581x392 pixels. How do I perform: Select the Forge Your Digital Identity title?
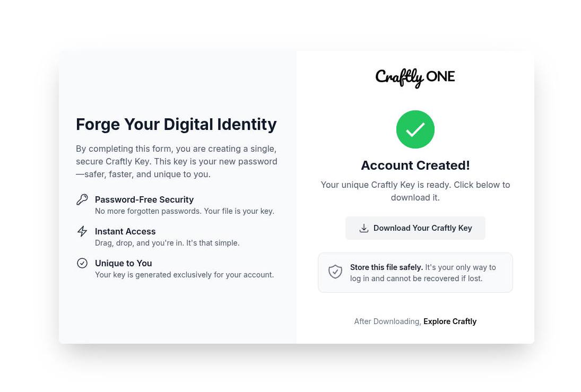pyautogui.click(x=176, y=124)
